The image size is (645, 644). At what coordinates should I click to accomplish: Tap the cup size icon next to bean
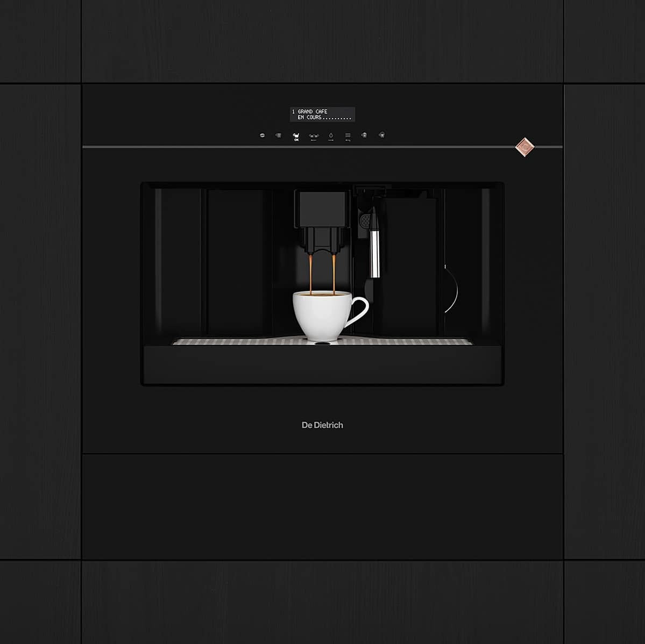(278, 135)
